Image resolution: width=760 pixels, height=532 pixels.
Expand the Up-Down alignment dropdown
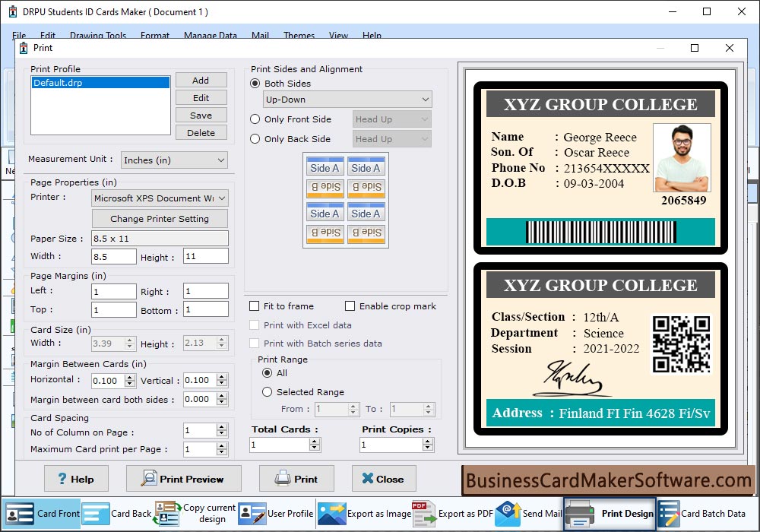347,100
